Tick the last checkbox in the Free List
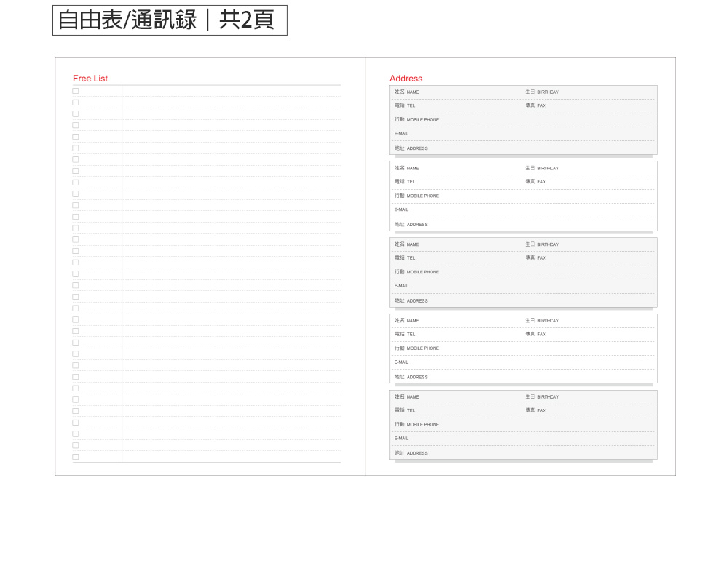The height and width of the screenshot is (571, 728). [x=76, y=457]
